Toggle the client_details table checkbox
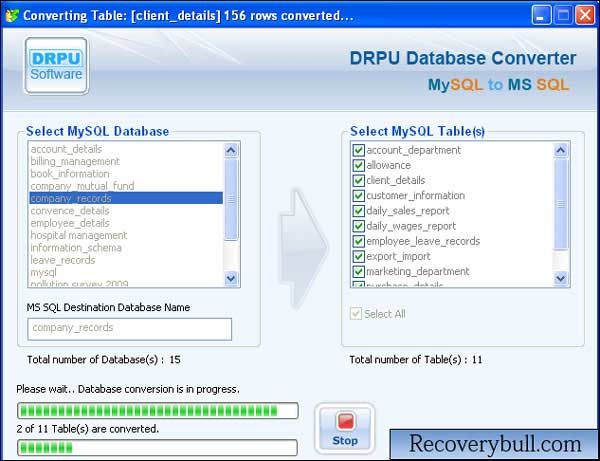Screen dimensions: 600x461 tap(359, 180)
